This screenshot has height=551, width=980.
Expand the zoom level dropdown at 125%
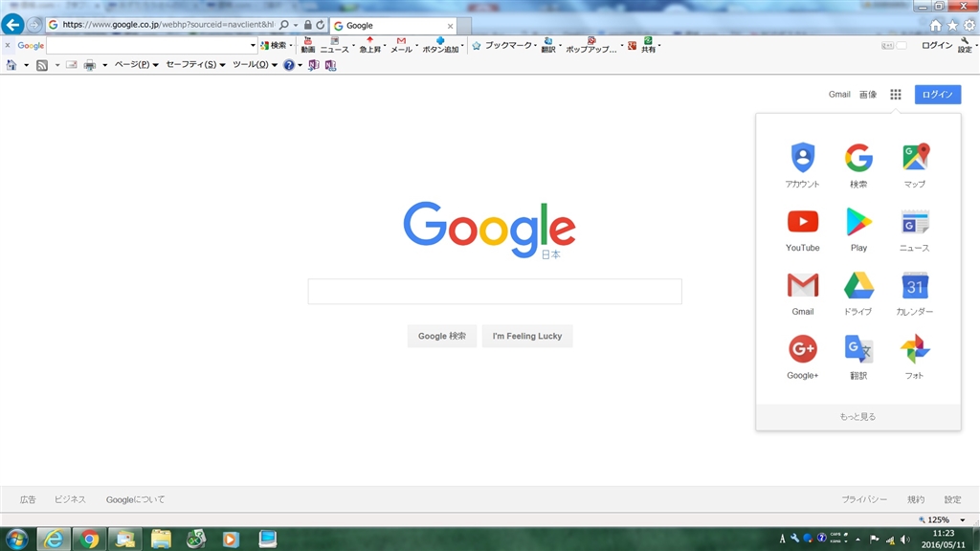click(x=963, y=519)
